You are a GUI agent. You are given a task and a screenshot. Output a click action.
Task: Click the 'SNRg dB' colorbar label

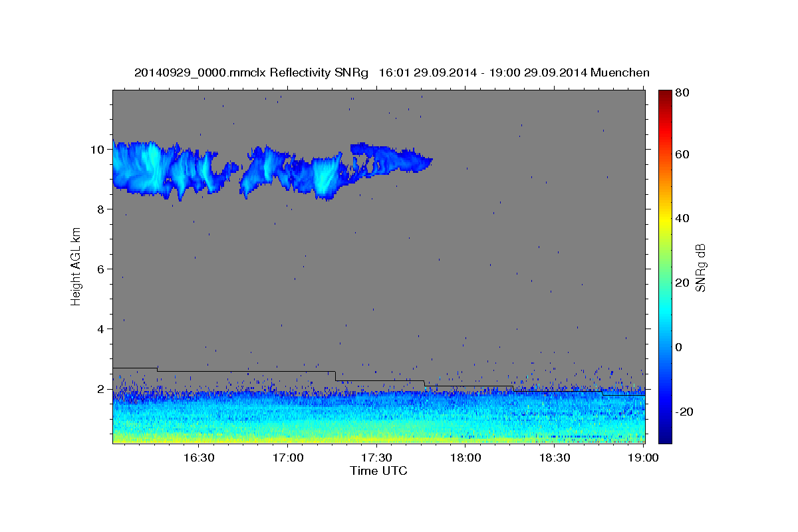(700, 267)
